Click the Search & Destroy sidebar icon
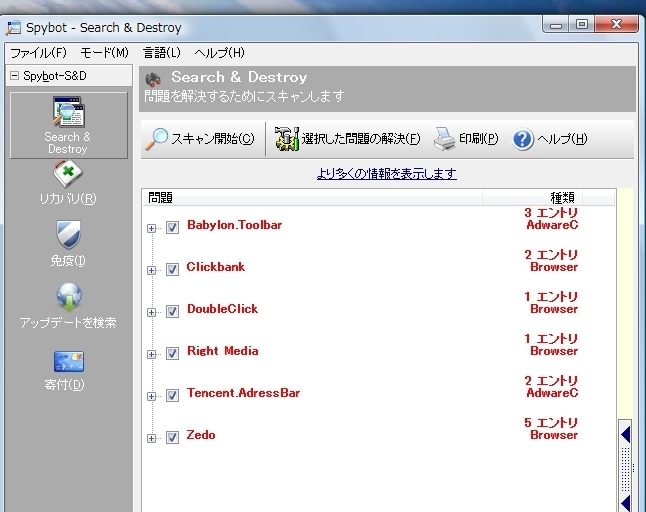 68,113
